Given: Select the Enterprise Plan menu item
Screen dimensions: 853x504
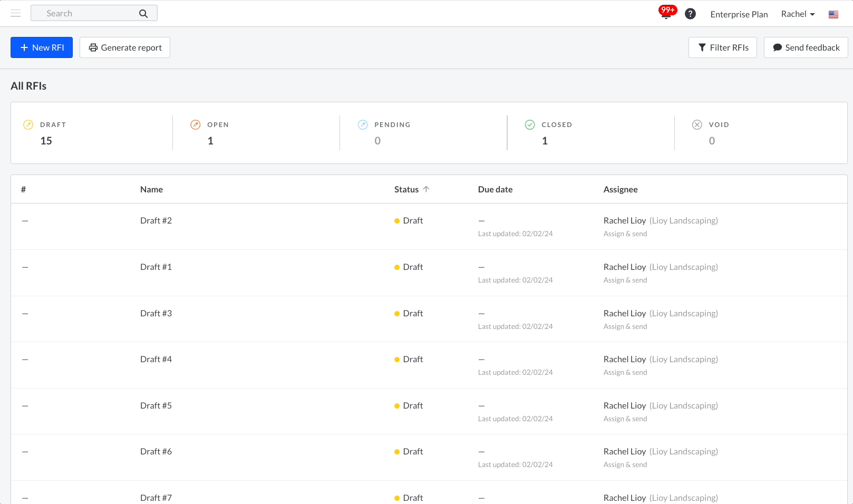Looking at the screenshot, I should click(739, 14).
